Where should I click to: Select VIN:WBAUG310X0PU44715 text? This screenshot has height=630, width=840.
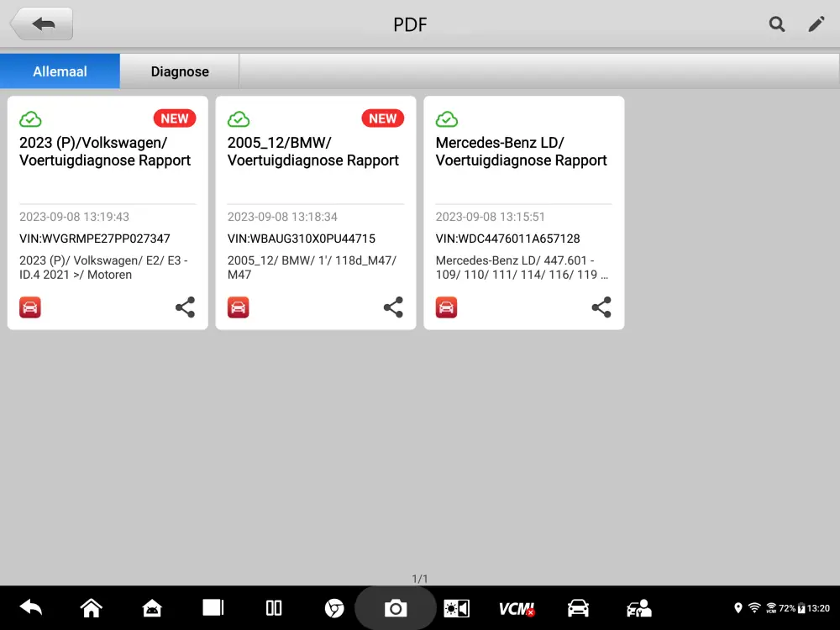coord(301,239)
